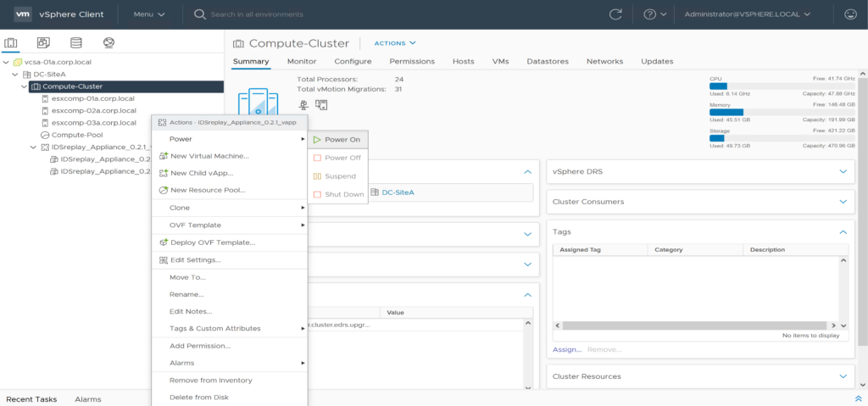Choose Rename... in context menu

pyautogui.click(x=230, y=294)
